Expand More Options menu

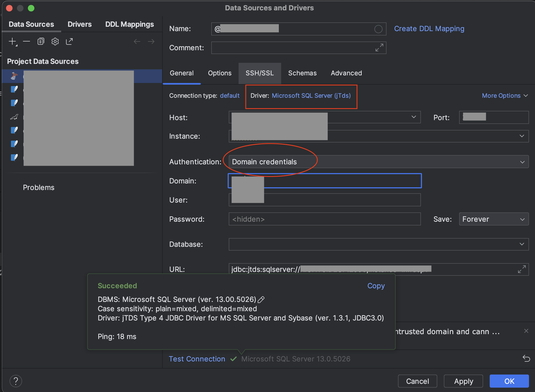click(505, 96)
